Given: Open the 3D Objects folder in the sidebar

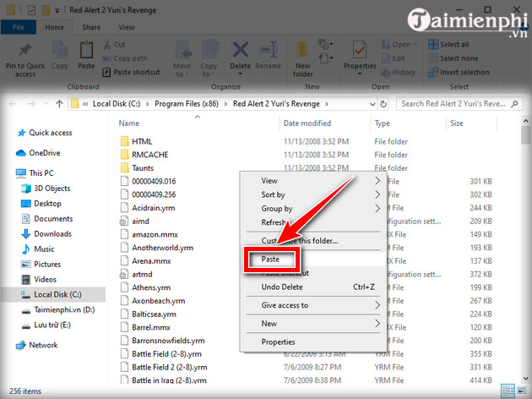Looking at the screenshot, I should click(x=46, y=189).
